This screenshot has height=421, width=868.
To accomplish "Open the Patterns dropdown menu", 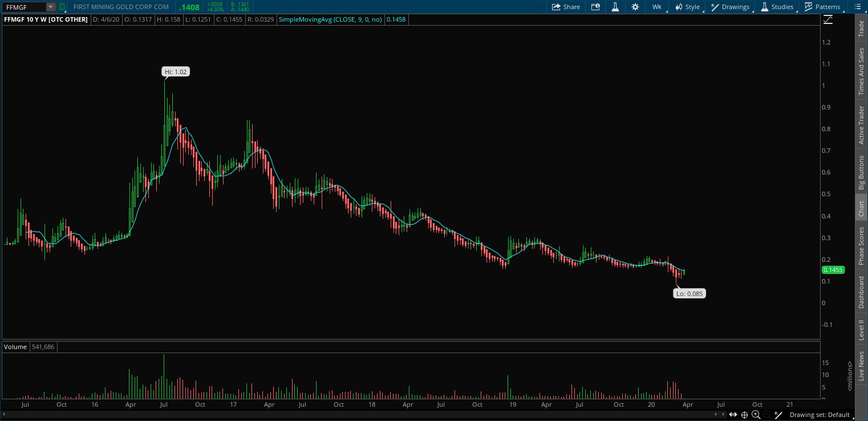I will [823, 7].
